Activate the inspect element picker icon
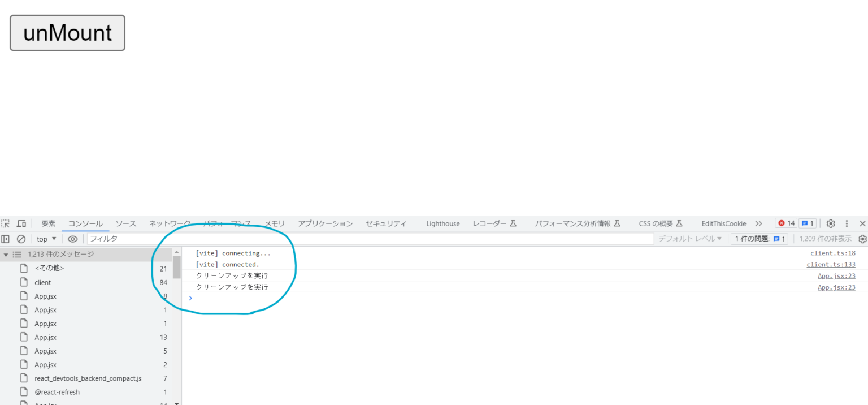The image size is (868, 405). pyautogui.click(x=6, y=223)
